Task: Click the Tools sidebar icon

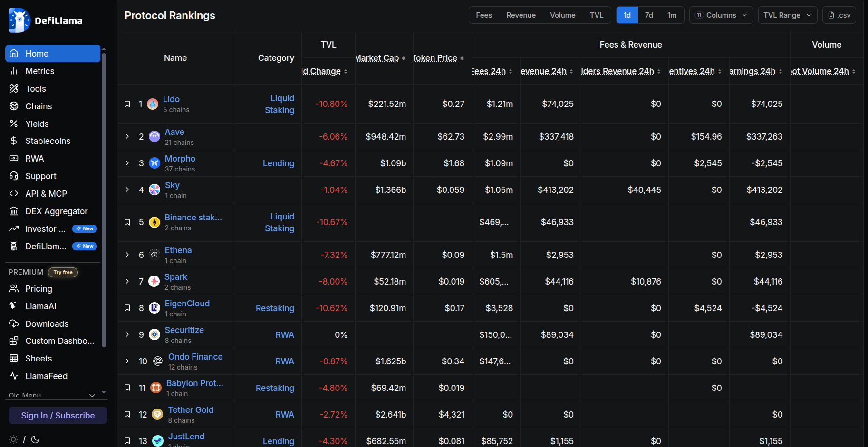Action: pyautogui.click(x=14, y=89)
